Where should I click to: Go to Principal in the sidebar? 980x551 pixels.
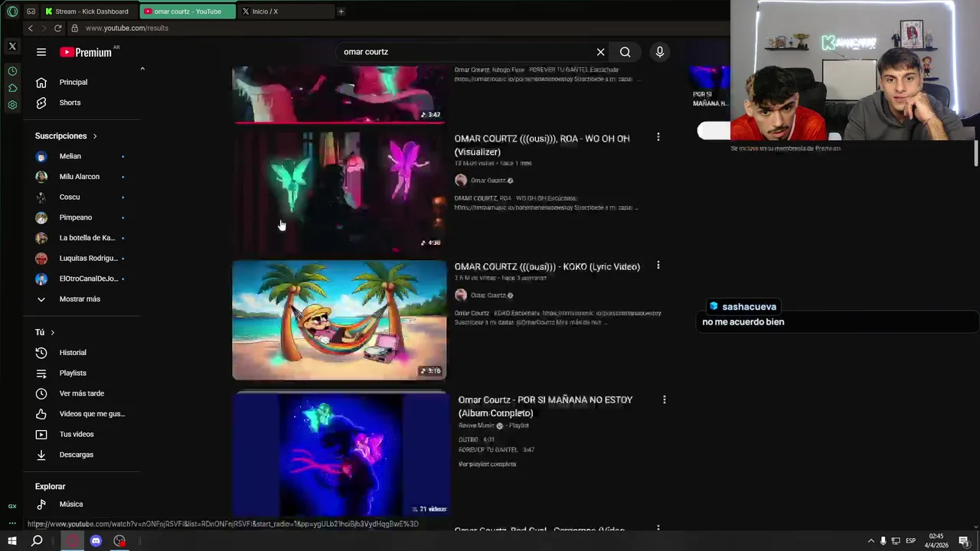point(73,82)
